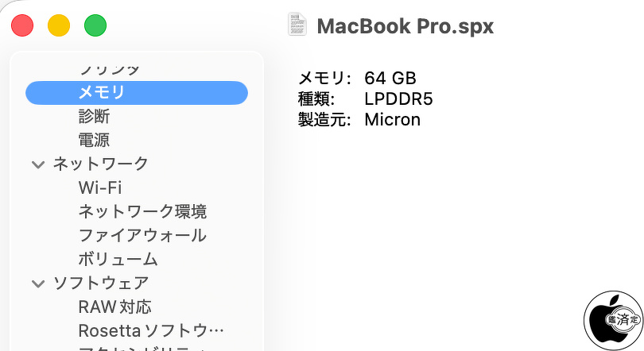Select Wi-Fi under the network section
The width and height of the screenshot is (644, 351).
coord(100,188)
